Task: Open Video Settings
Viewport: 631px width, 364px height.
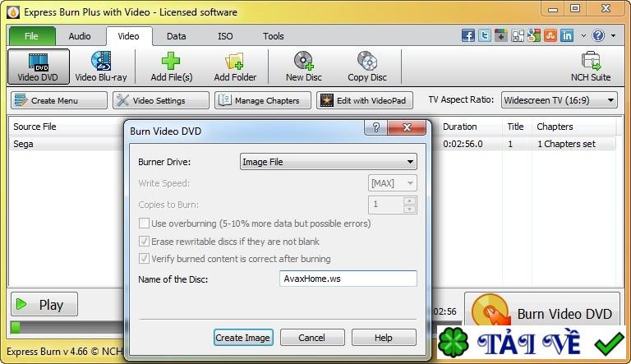Action: point(161,100)
